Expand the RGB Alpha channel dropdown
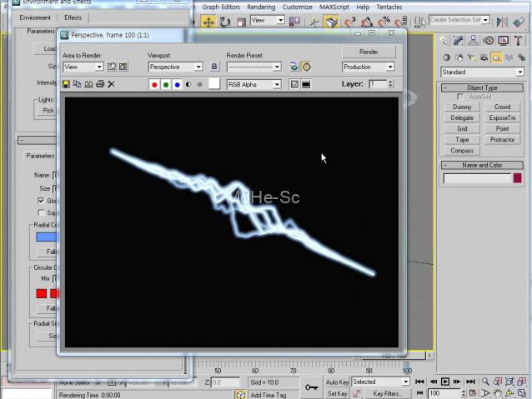The image size is (532, 399). 254,84
